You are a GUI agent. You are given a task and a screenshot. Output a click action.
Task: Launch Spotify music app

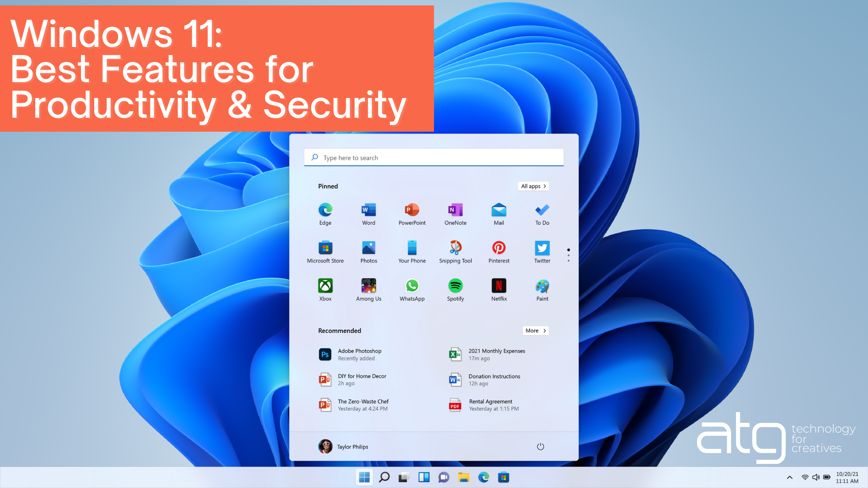pos(455,286)
